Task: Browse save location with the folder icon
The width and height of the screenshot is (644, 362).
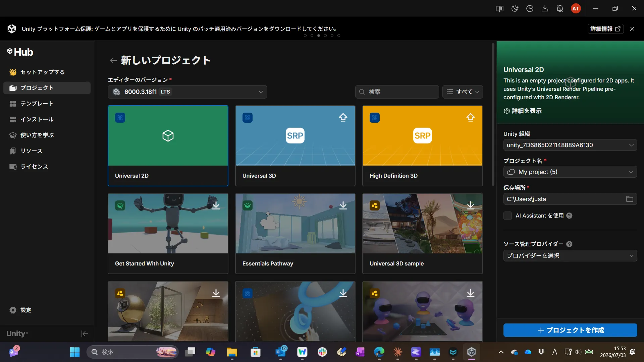Action: pos(630,199)
